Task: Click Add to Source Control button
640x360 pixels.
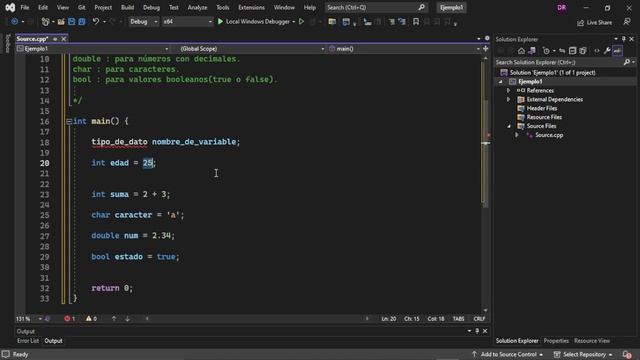Action: pos(507,354)
